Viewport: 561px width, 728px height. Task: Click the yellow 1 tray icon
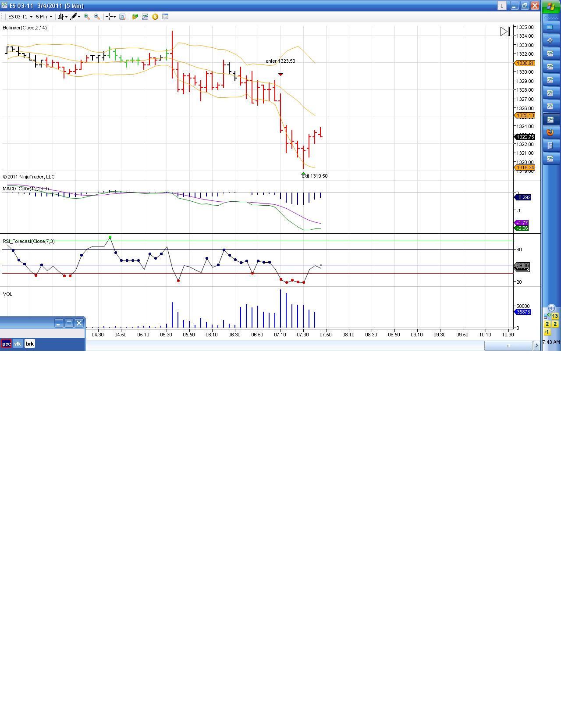tap(547, 332)
